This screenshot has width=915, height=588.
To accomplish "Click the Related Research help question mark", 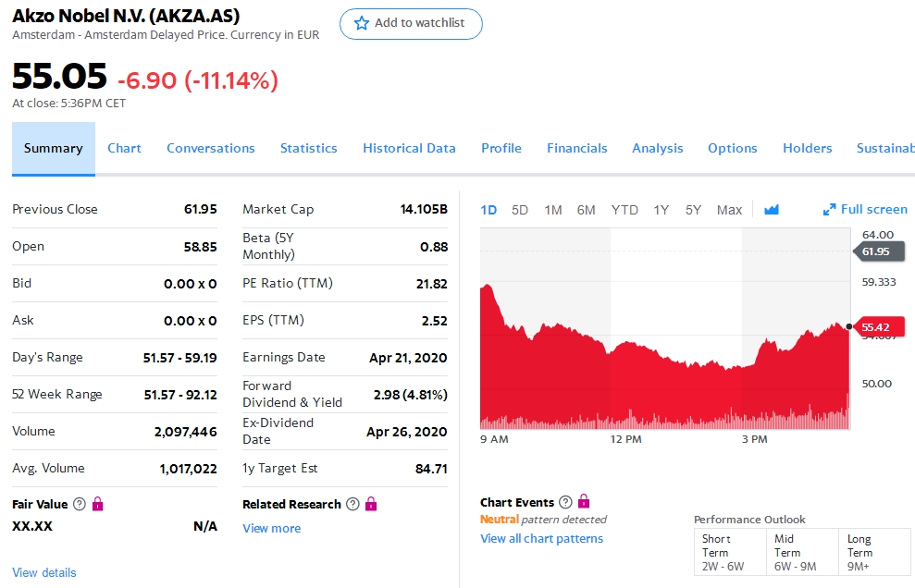I will click(352, 504).
